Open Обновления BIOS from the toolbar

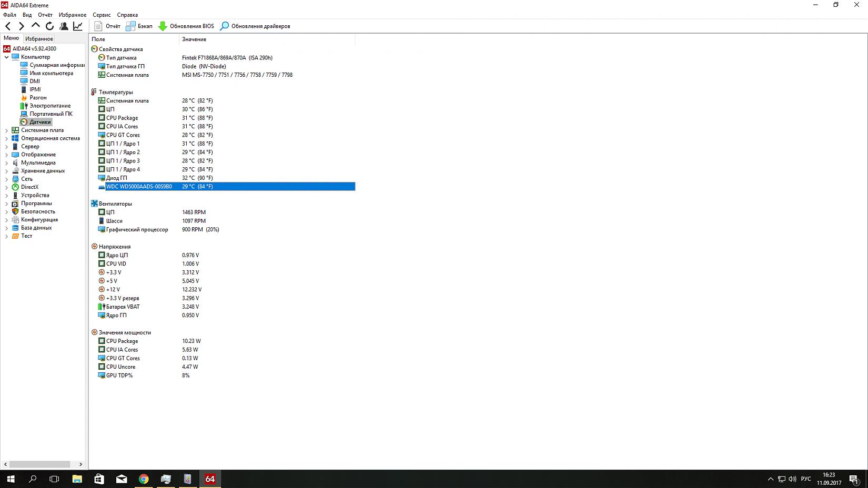click(x=186, y=26)
